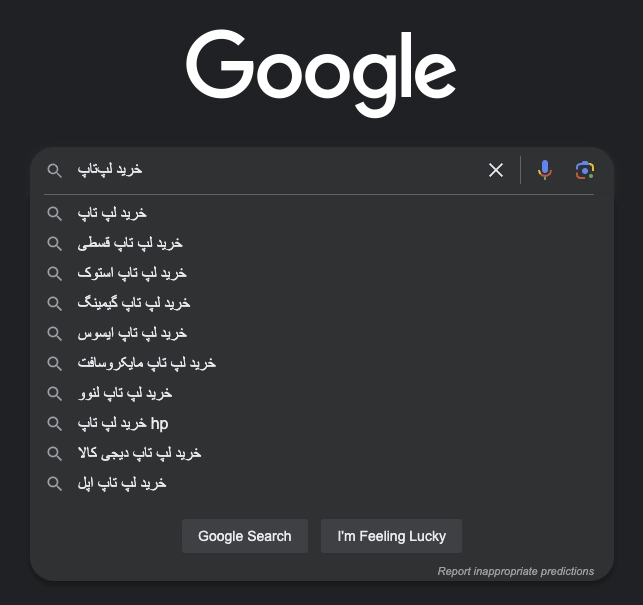Open Google Lens image search icon
Screen dimensions: 643x605
(585, 170)
